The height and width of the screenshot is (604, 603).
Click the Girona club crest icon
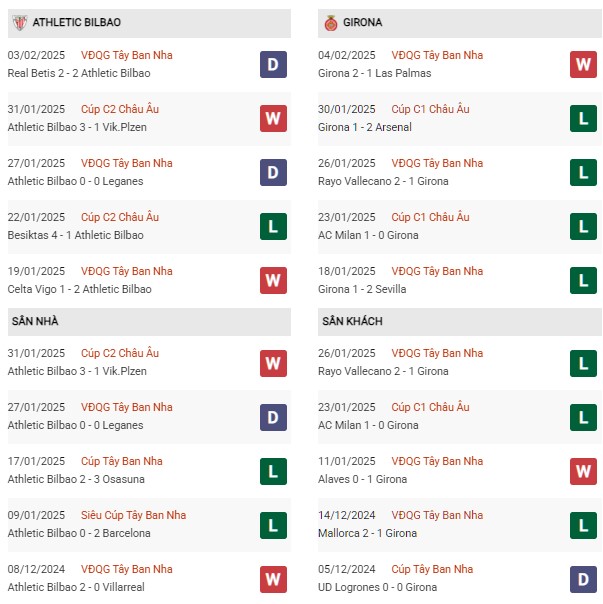click(x=331, y=23)
